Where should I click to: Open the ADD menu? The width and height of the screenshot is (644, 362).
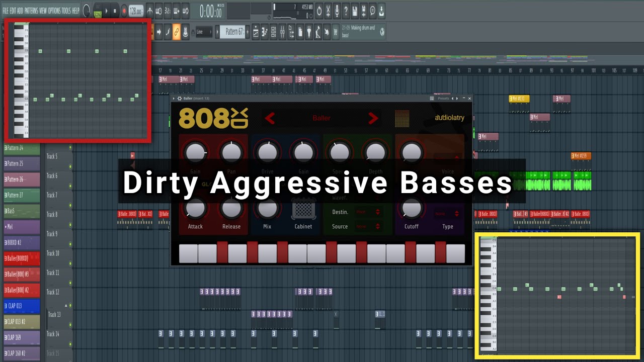tap(20, 11)
